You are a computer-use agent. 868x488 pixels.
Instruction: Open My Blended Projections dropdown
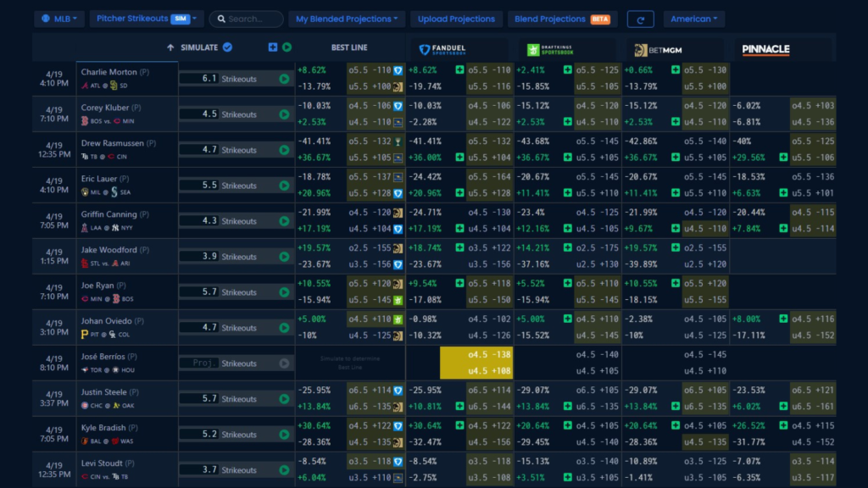pos(347,19)
